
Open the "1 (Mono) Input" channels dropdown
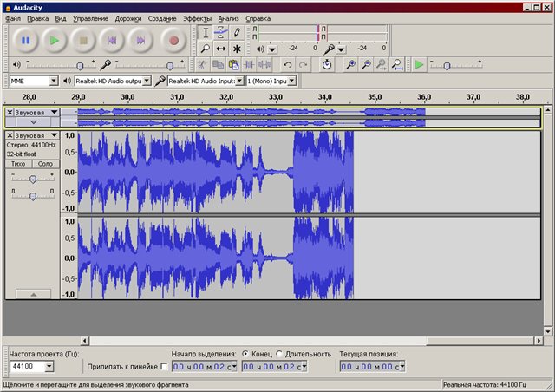(x=292, y=81)
